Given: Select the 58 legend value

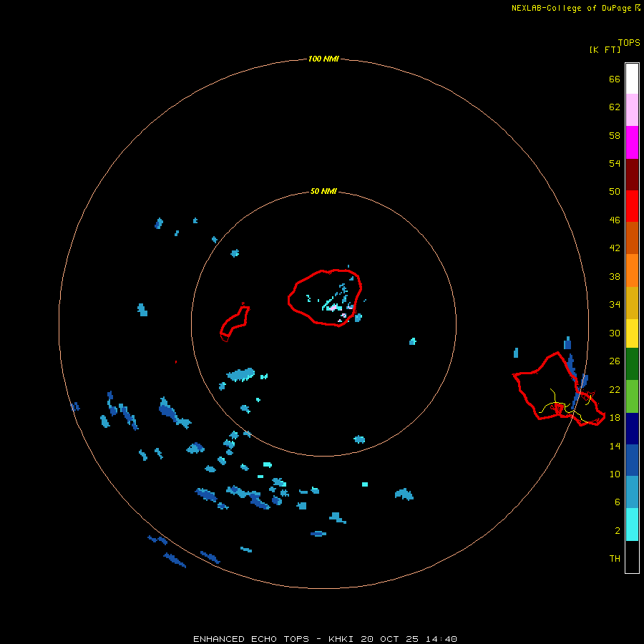Looking at the screenshot, I should [615, 135].
